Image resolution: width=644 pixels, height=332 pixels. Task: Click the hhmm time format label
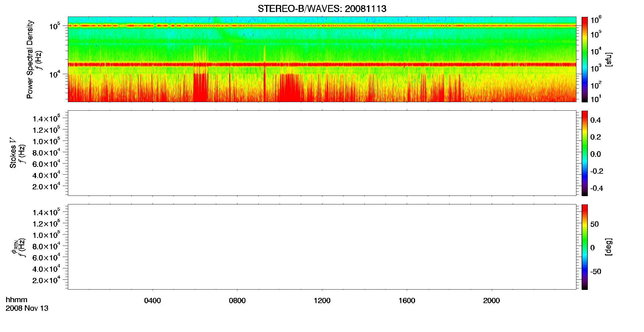(17, 300)
